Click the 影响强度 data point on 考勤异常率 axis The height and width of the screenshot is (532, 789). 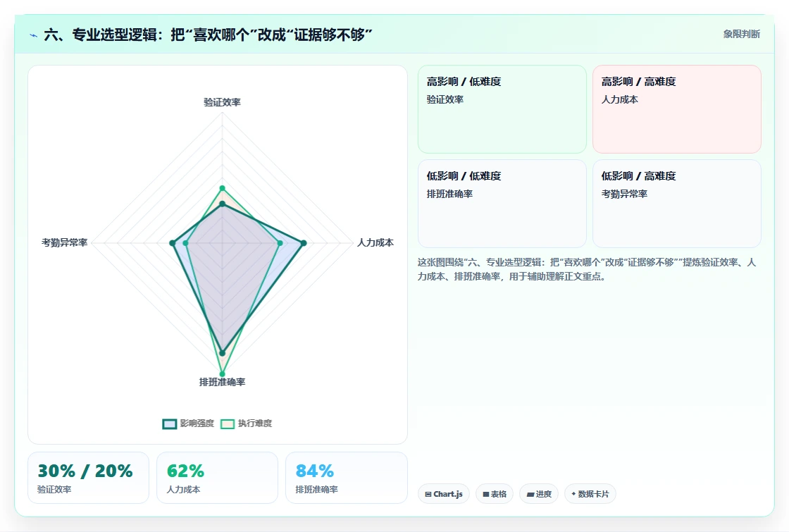pos(173,243)
